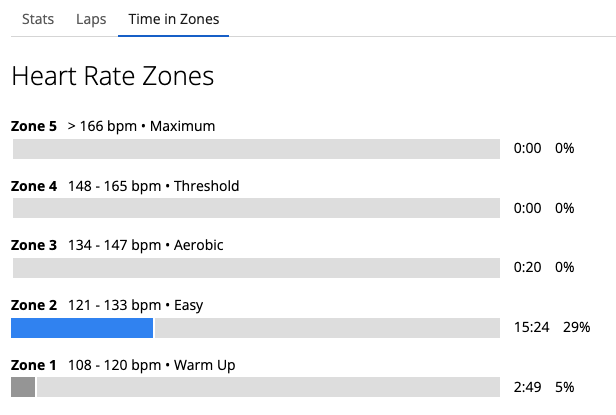Switch to the Stats tab

pos(38,19)
